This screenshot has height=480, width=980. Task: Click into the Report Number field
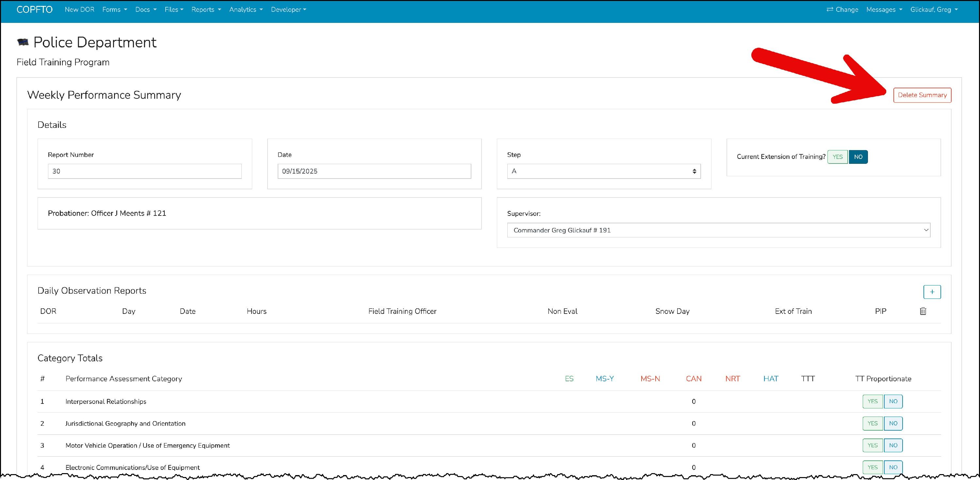pyautogui.click(x=145, y=171)
